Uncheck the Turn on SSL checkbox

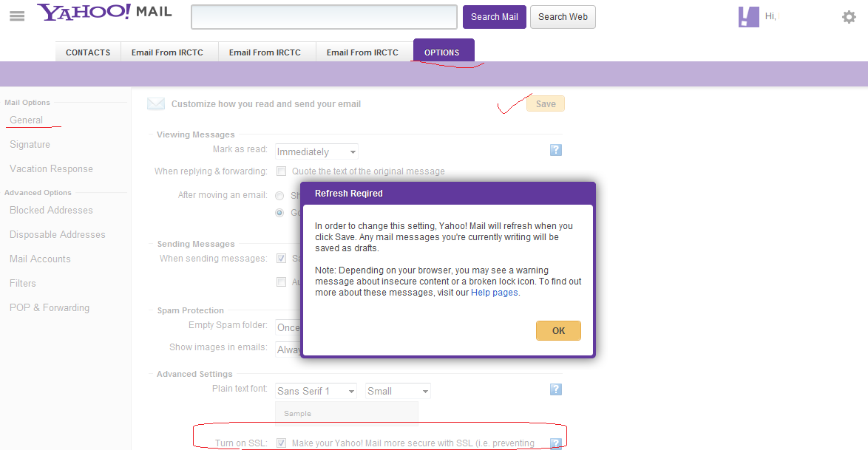pos(281,443)
